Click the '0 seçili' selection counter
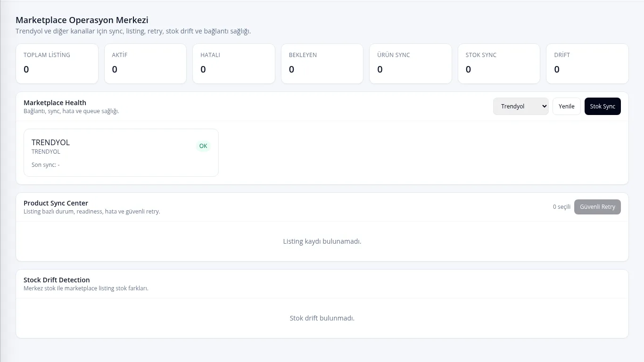Viewport: 644px width, 362px height. pos(561,207)
